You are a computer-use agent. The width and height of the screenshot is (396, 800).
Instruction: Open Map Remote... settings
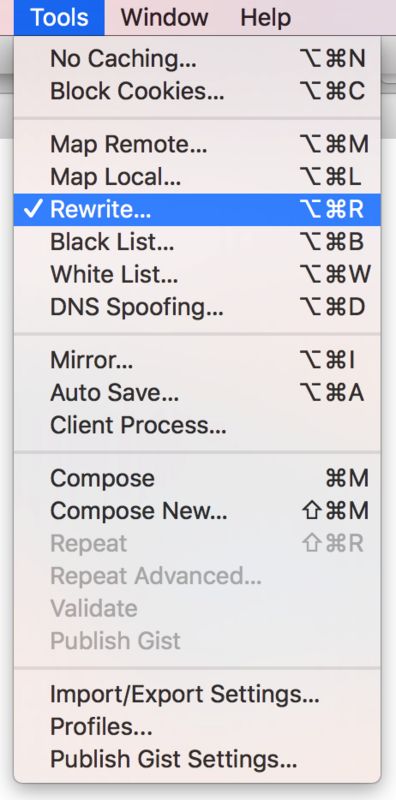click(197, 145)
